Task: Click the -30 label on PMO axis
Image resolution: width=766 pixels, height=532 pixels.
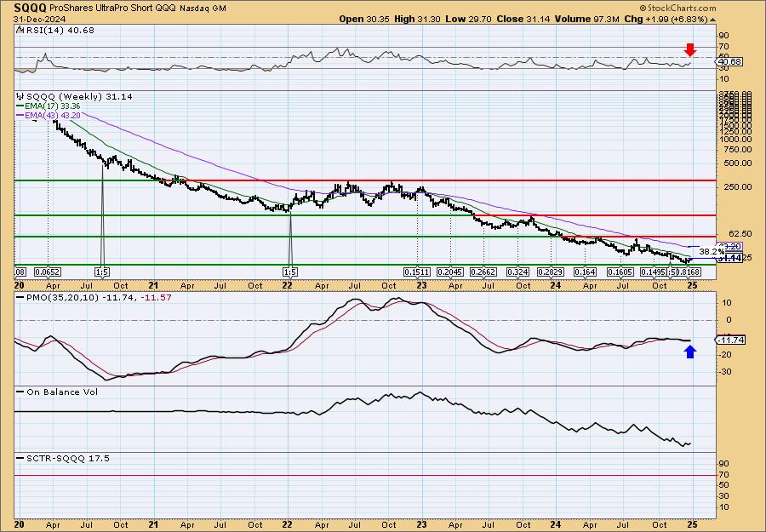Action: point(727,372)
